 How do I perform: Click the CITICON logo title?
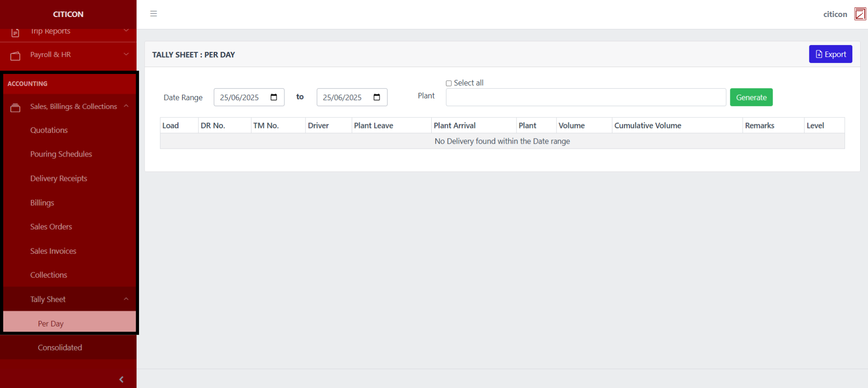68,14
